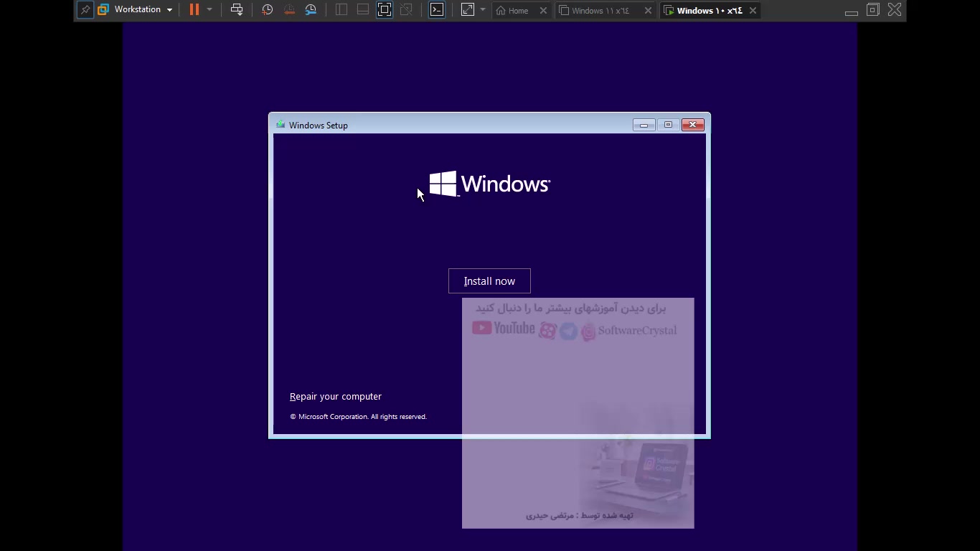This screenshot has width=980, height=551.
Task: Maximize the Windows Setup dialog
Action: 668,125
